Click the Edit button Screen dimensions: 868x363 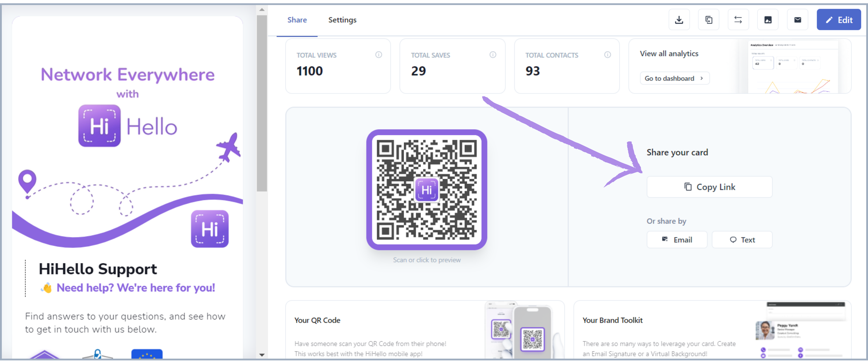tap(838, 20)
